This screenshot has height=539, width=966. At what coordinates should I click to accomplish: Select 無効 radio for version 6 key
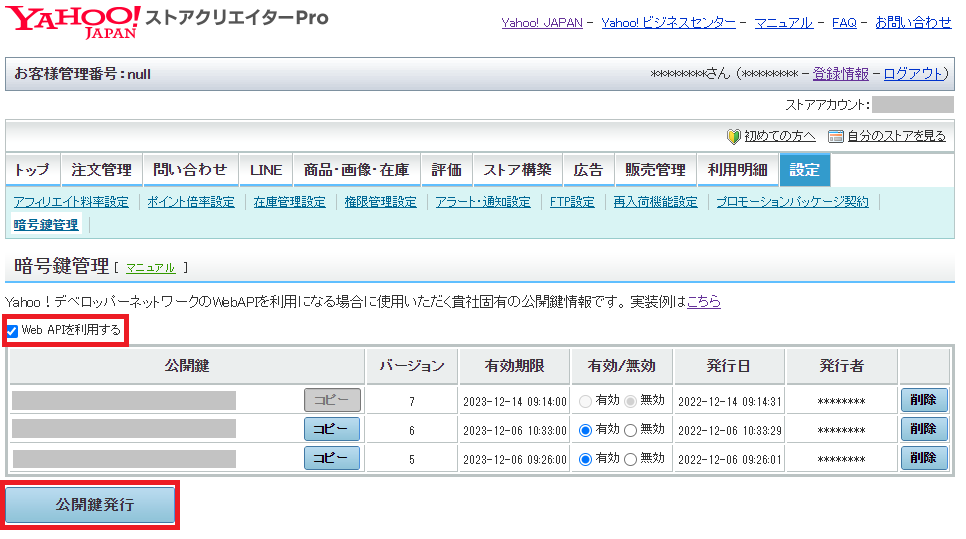pos(630,431)
